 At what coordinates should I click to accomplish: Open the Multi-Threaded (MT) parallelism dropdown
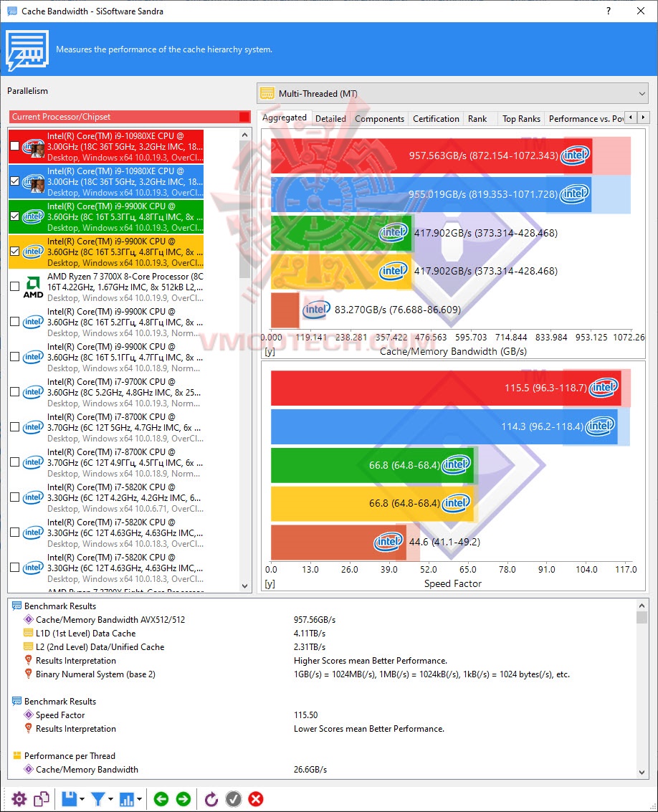pos(452,93)
